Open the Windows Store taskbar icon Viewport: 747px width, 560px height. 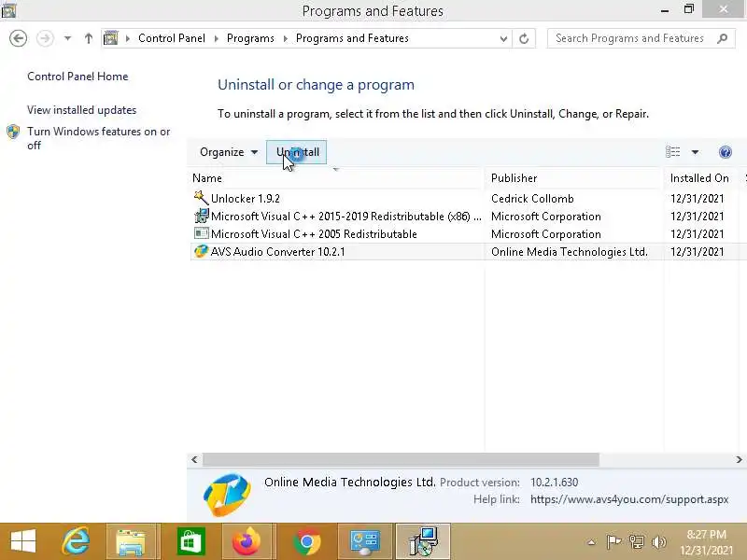click(x=190, y=541)
